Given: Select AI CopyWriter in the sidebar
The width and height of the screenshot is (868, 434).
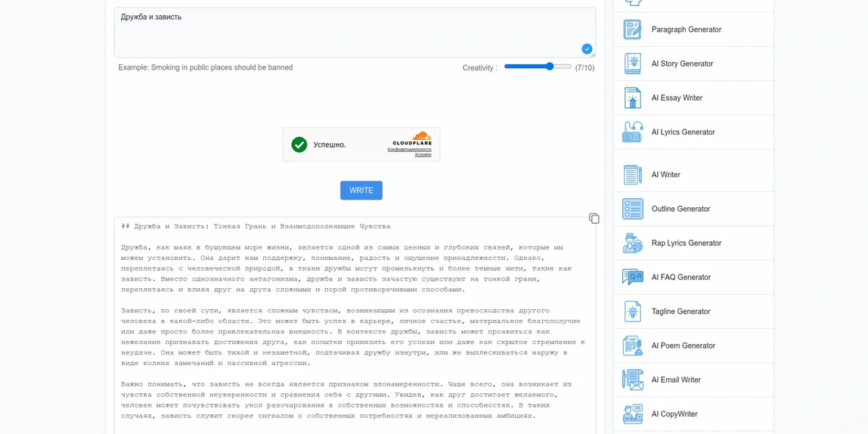Looking at the screenshot, I should (x=674, y=414).
